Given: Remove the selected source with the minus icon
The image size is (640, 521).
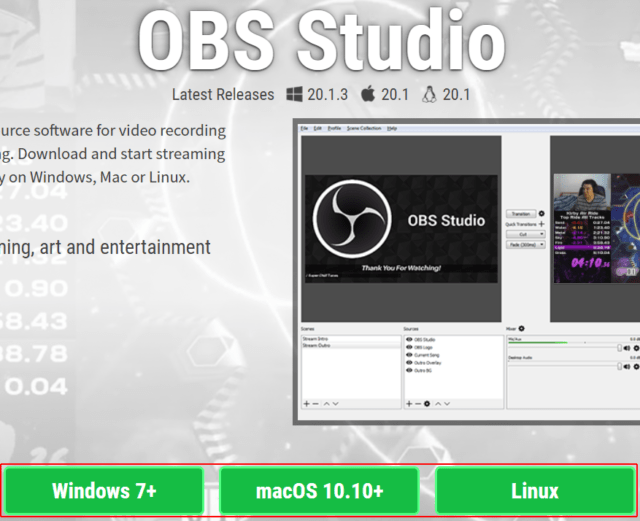Looking at the screenshot, I should coord(418,404).
